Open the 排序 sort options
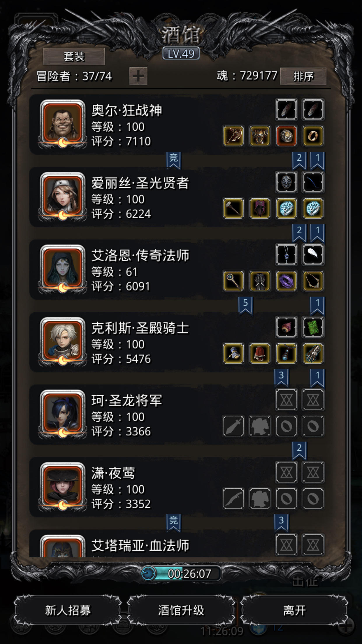The height and width of the screenshot is (644, 362). pyautogui.click(x=303, y=76)
